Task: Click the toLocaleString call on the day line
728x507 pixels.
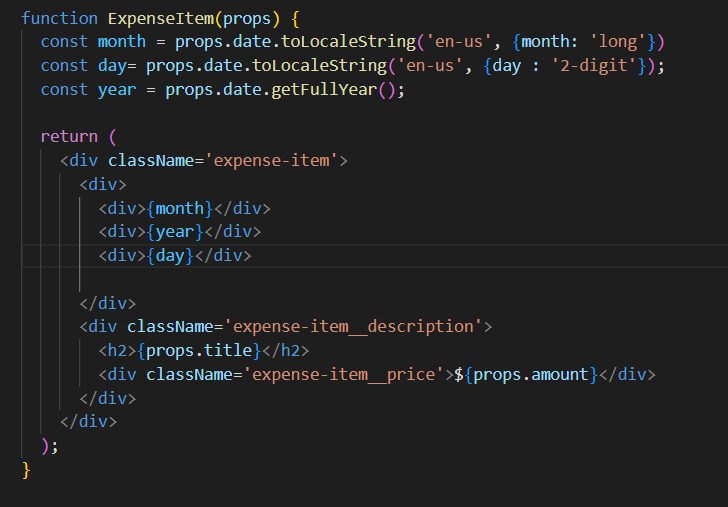Action: (319, 66)
